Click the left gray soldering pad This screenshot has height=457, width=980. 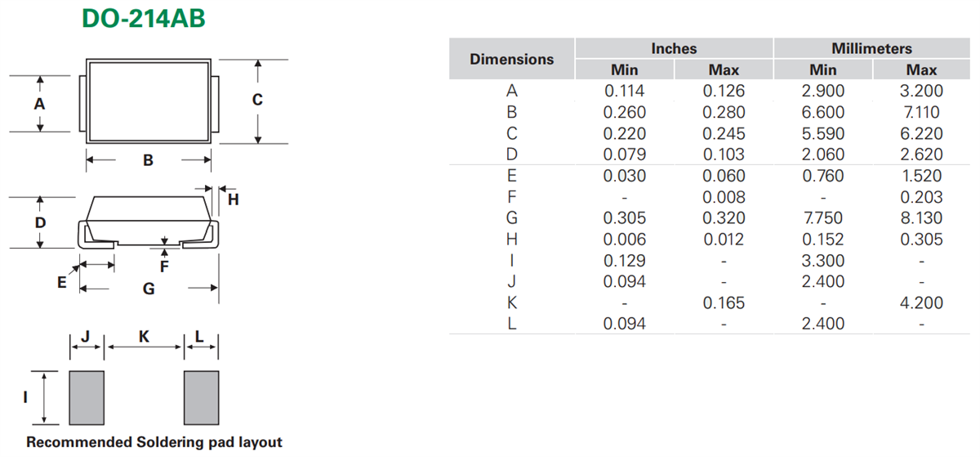87,397
